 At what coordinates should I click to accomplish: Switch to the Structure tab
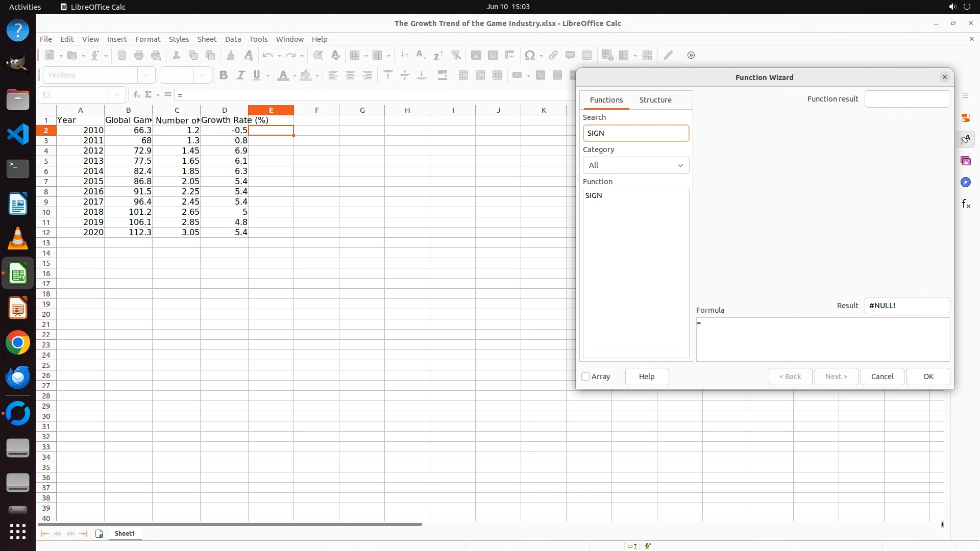(x=655, y=100)
